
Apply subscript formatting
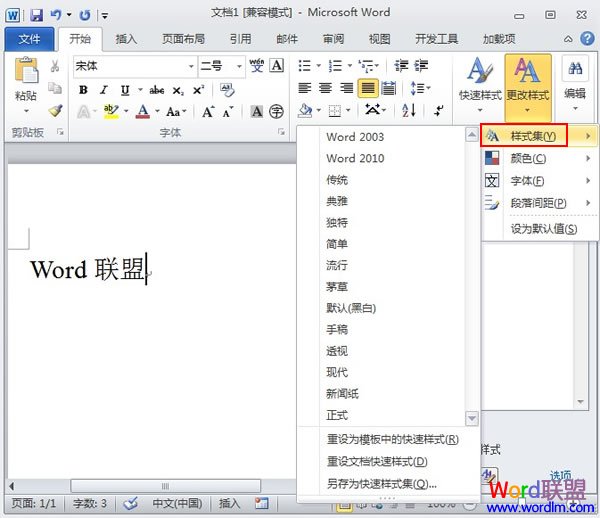(x=178, y=91)
